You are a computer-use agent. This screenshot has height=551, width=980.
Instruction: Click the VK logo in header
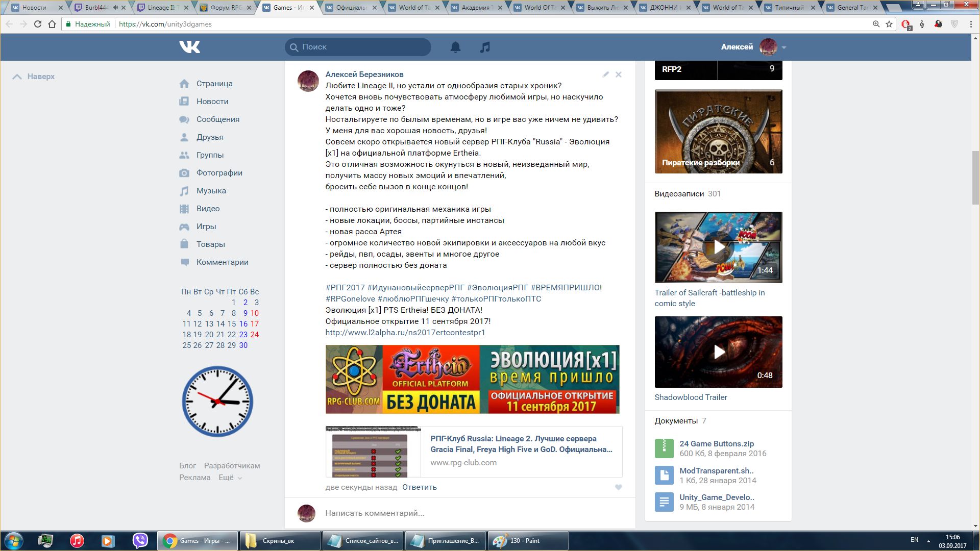(x=189, y=47)
